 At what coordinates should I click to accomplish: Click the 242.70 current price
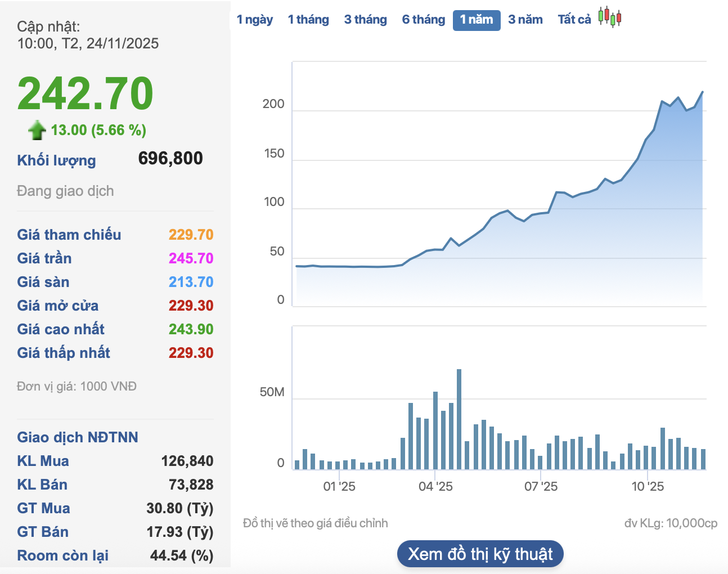85,93
